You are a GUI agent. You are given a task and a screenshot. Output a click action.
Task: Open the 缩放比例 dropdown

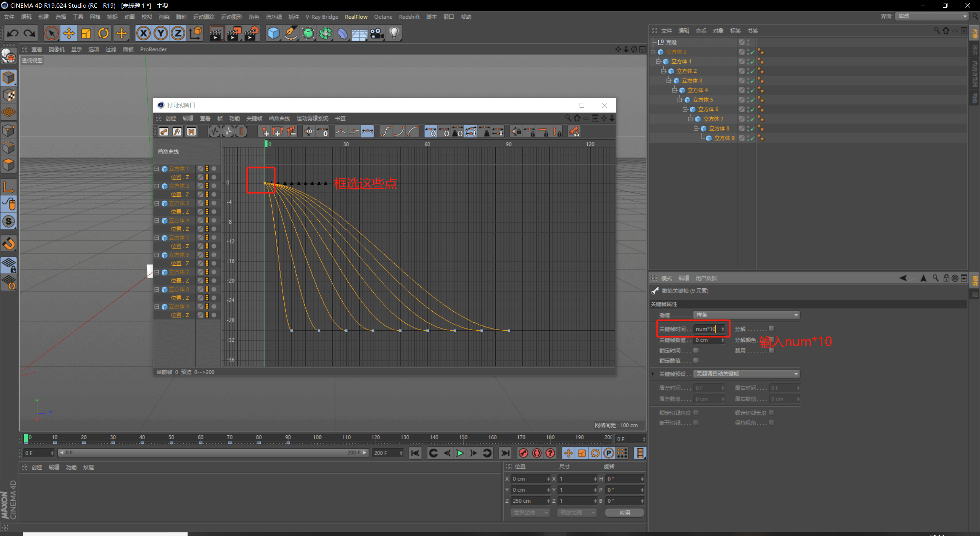(577, 513)
